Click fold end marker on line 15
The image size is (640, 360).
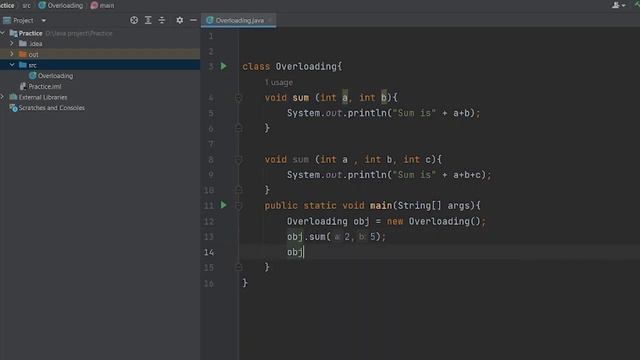pos(239,267)
